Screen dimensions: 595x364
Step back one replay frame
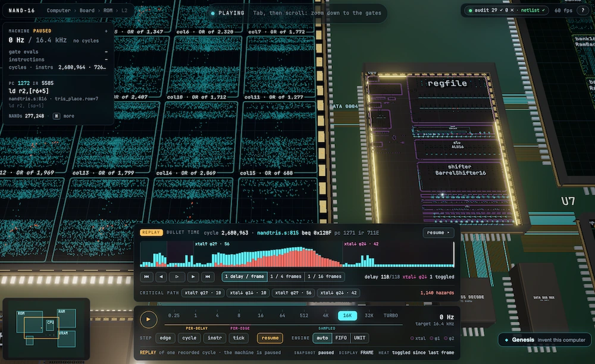162,277
